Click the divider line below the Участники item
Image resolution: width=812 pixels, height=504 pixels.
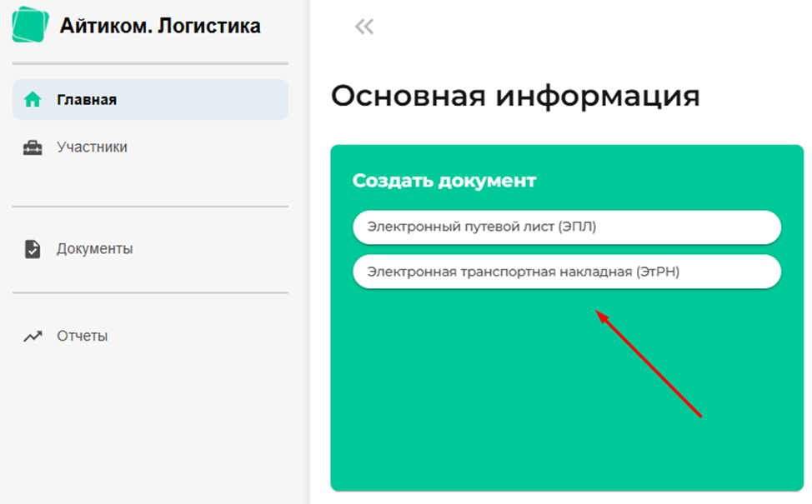150,207
